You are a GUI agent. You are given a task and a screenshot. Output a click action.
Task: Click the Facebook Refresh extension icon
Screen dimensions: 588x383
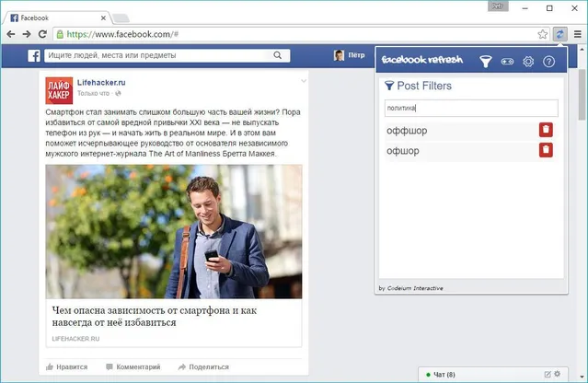click(560, 34)
